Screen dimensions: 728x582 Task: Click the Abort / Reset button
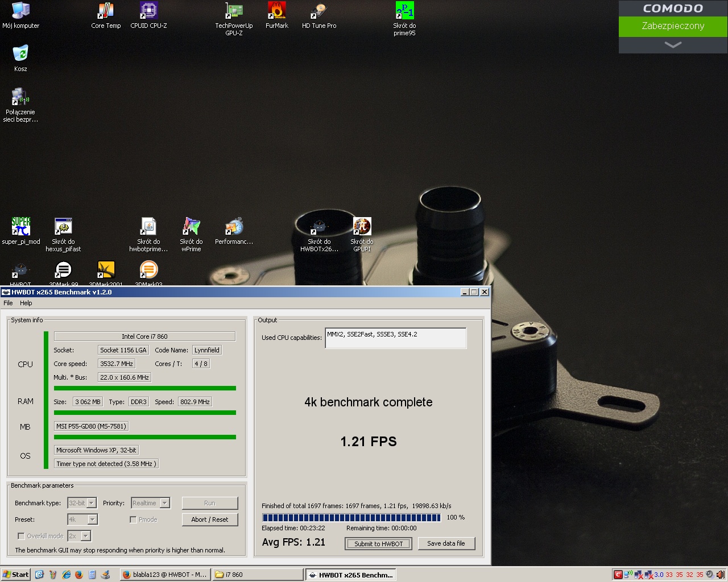[x=210, y=519]
